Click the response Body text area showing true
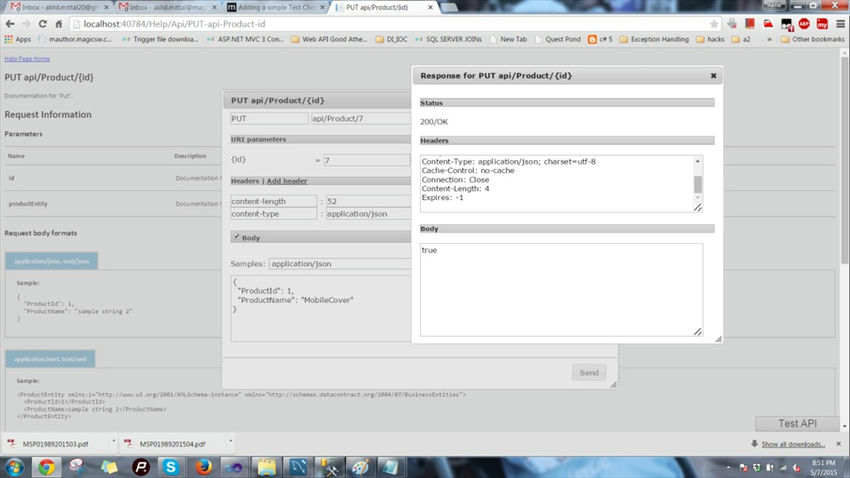The height and width of the screenshot is (478, 850). (x=561, y=289)
